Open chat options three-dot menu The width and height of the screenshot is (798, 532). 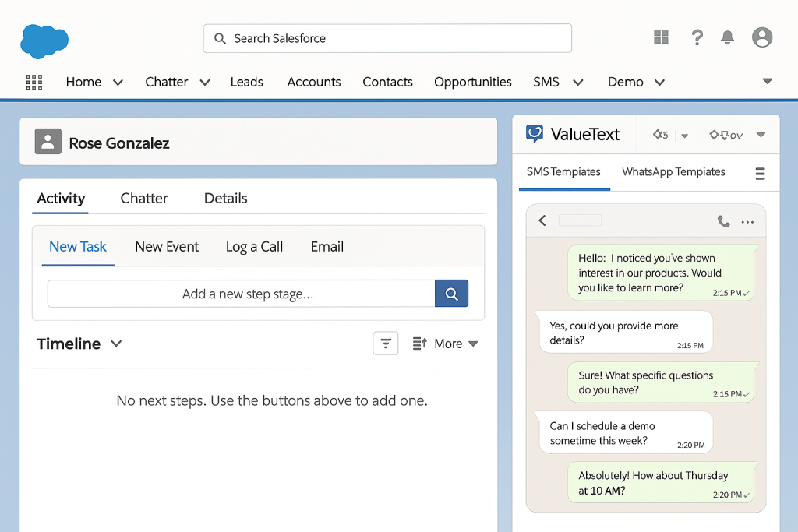click(747, 222)
